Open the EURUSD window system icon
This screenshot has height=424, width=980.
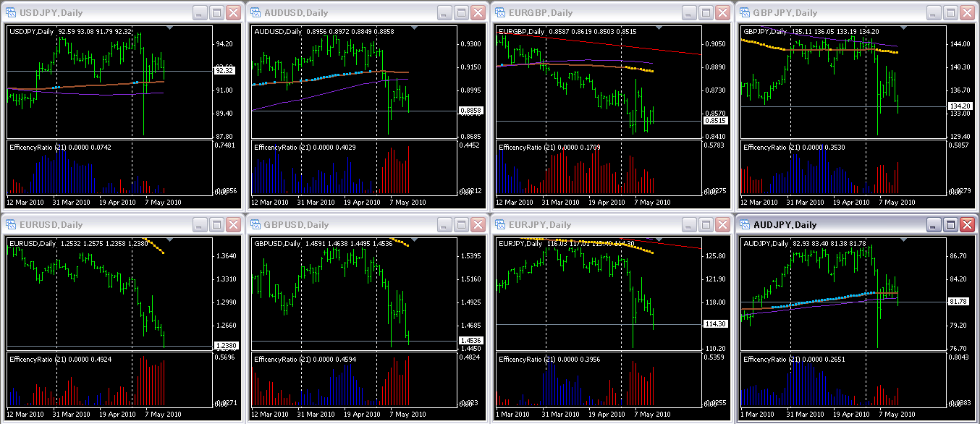coord(12,225)
